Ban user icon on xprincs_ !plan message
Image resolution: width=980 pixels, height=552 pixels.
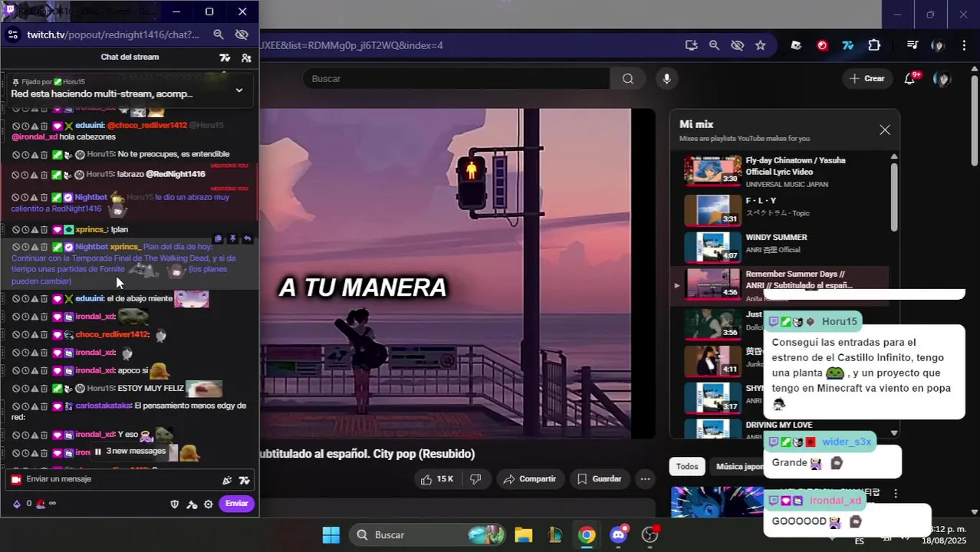pos(15,229)
